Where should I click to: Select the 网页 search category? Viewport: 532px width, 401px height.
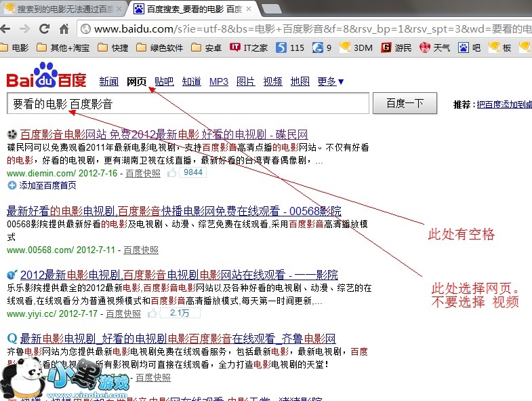[137, 81]
